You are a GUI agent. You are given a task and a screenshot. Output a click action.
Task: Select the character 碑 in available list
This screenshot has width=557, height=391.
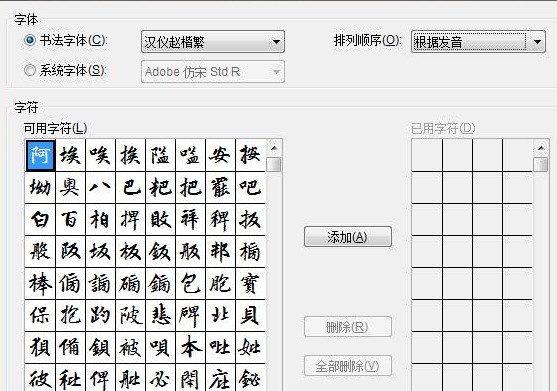pyautogui.click(x=190, y=315)
